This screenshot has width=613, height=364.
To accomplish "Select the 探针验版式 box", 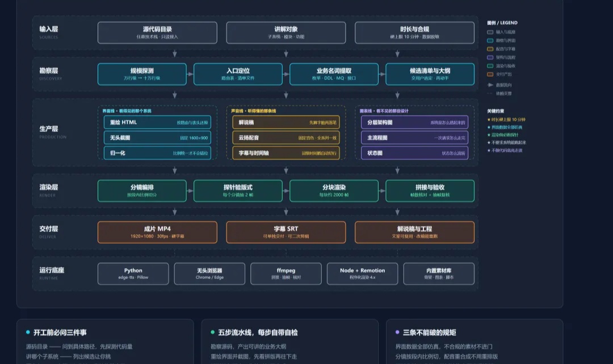I will point(238,191).
